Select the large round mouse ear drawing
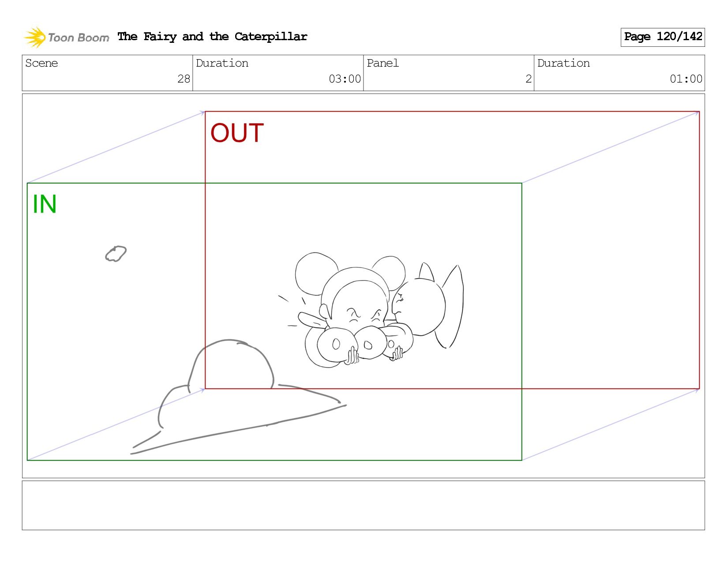The width and height of the screenshot is (728, 563). pyautogui.click(x=315, y=273)
